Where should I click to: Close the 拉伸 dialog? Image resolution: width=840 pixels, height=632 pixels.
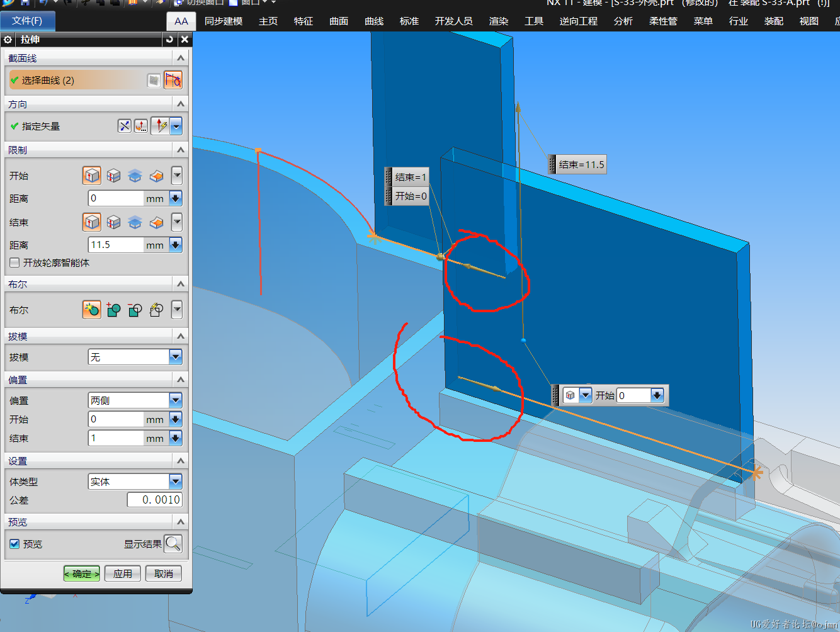[x=184, y=40]
